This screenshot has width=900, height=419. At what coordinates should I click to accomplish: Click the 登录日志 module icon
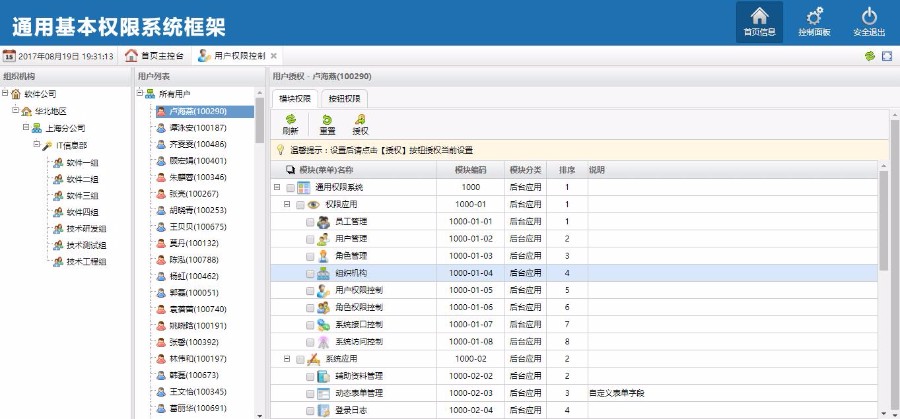323,411
